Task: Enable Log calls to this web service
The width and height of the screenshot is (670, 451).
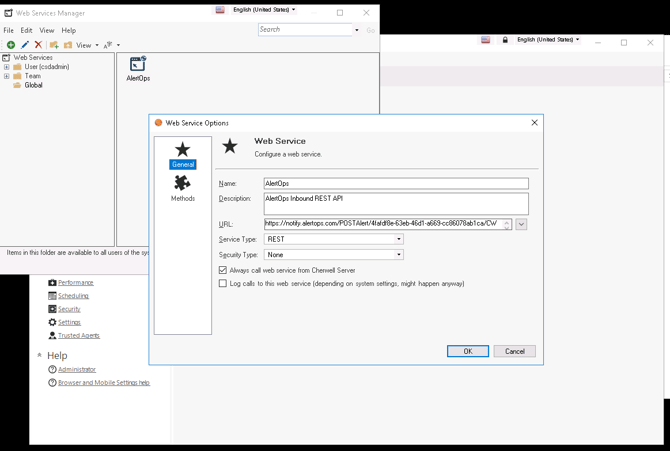Action: coord(223,284)
